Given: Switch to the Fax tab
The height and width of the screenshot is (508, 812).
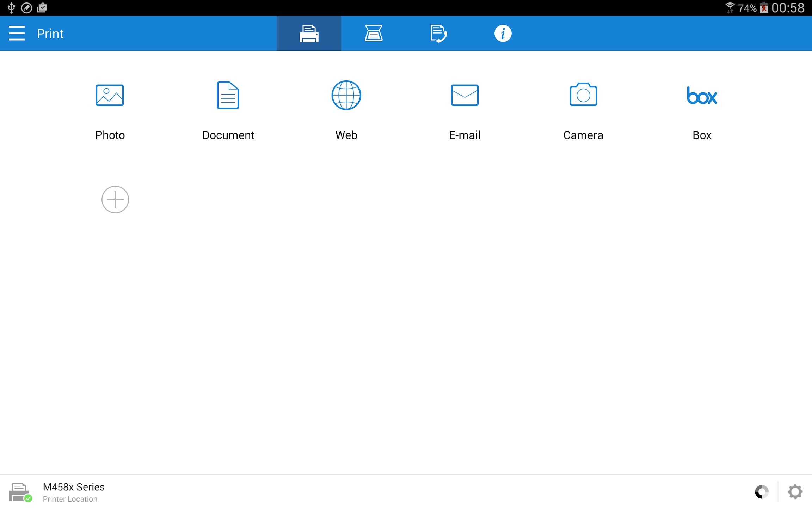Looking at the screenshot, I should click(438, 34).
